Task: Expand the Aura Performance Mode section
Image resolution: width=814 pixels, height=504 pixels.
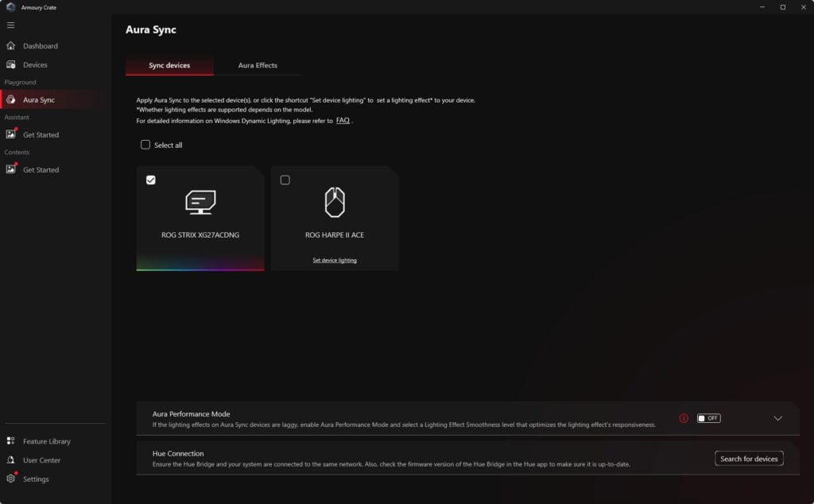Action: [x=777, y=418]
